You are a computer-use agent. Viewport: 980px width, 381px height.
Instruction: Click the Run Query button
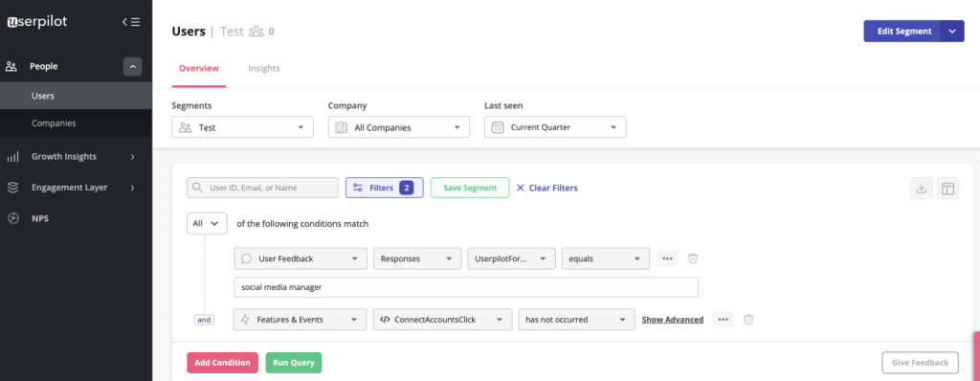point(294,363)
